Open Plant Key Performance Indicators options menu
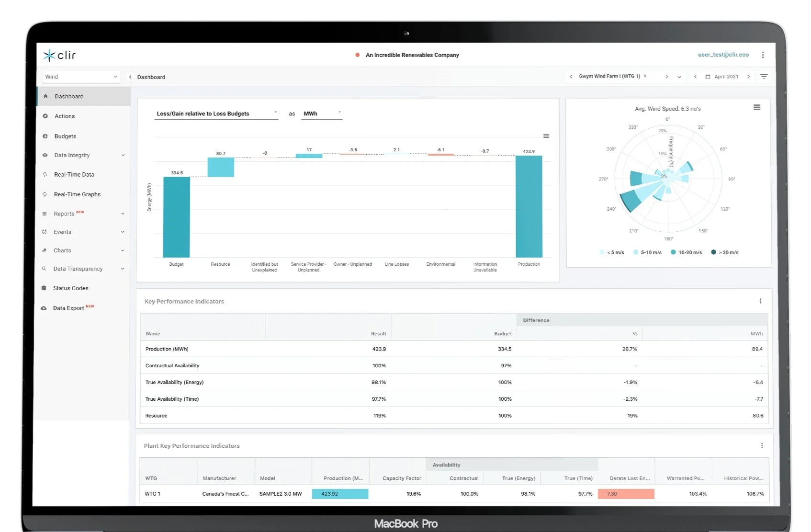Viewport: 811px width, 532px height. (762, 445)
